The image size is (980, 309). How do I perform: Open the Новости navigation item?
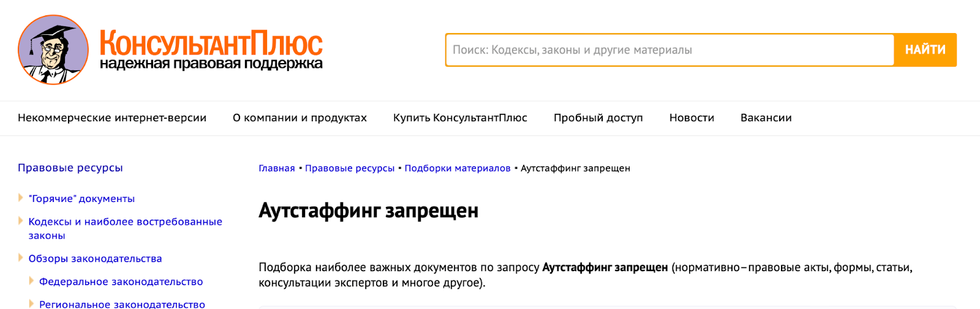[692, 118]
